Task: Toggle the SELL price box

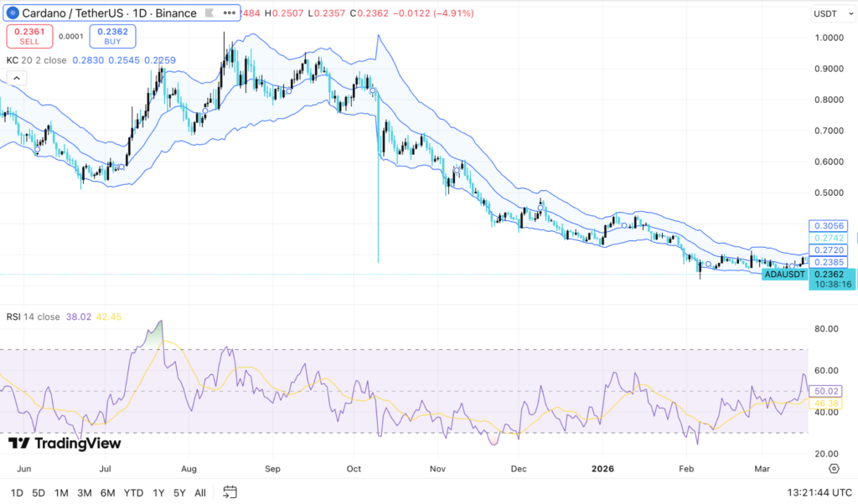Action: pos(28,37)
